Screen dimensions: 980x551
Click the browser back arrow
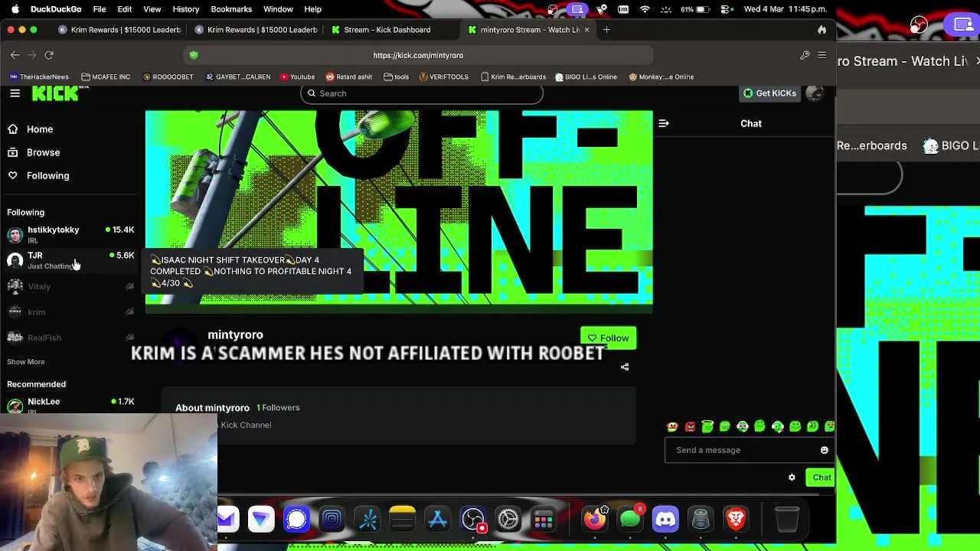[15, 55]
